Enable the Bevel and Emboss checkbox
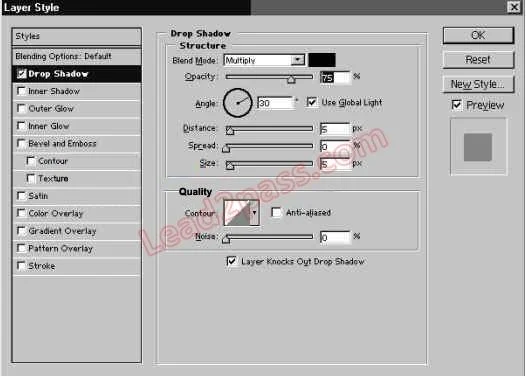Screen dimensions: 526x377 (21, 143)
